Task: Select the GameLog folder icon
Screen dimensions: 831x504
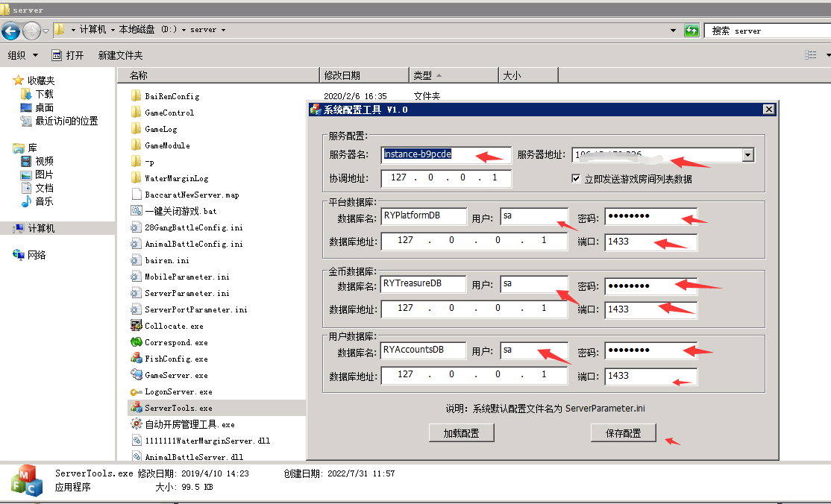Action: point(137,129)
